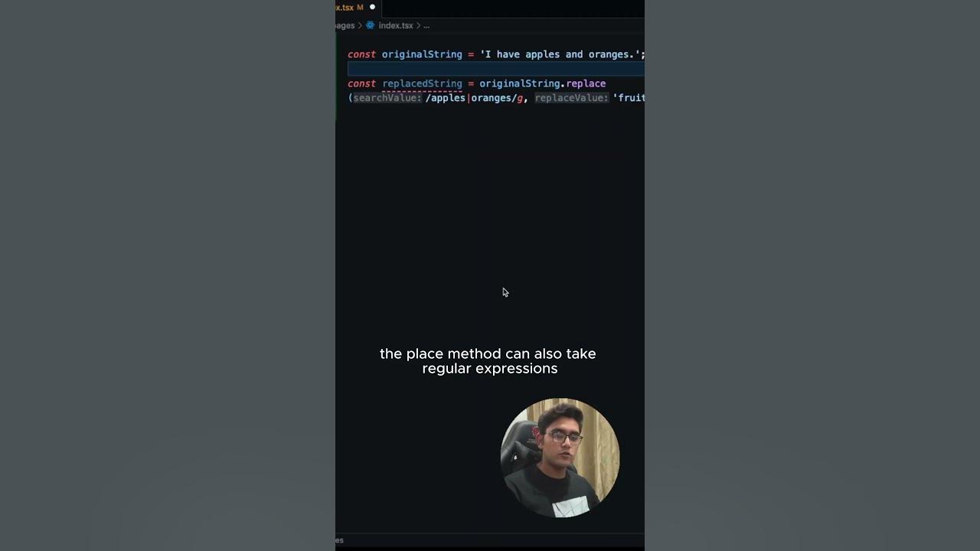The height and width of the screenshot is (551, 980).
Task: Click the originalString variable on the first line
Action: [422, 54]
